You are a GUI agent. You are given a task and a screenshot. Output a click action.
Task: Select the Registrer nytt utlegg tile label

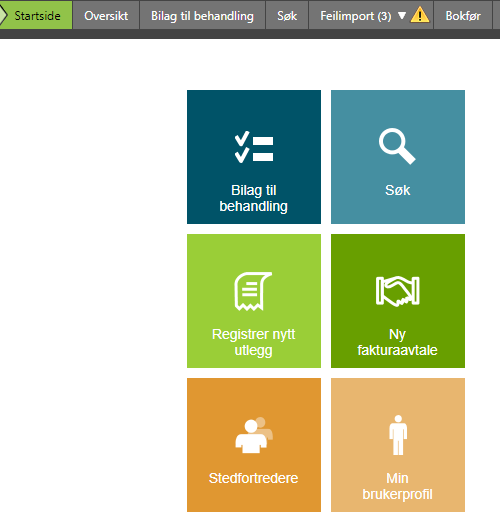click(x=254, y=342)
